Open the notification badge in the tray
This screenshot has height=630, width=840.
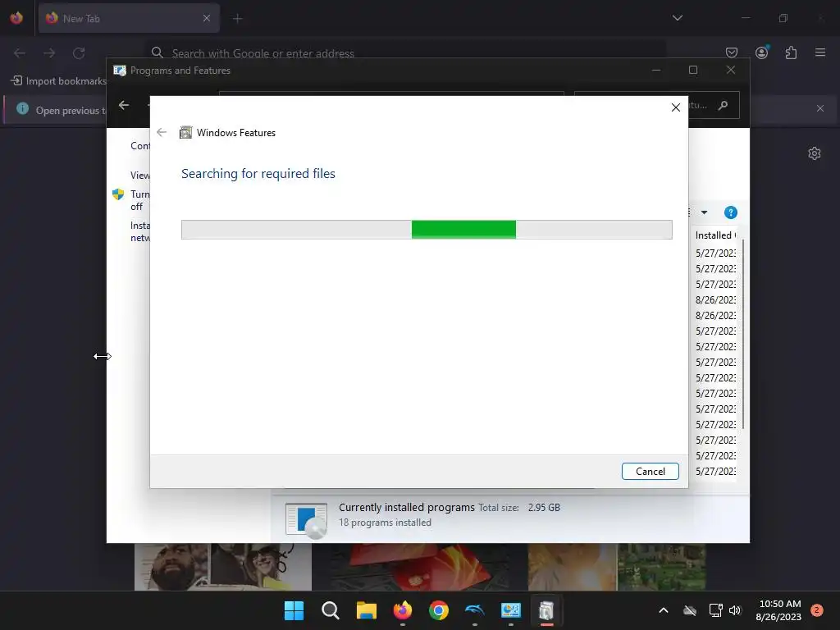817,609
